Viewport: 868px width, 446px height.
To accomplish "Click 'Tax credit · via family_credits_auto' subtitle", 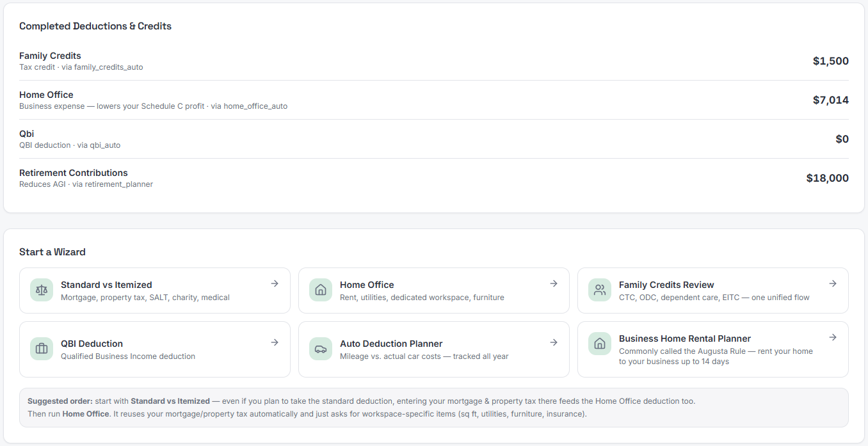I will click(x=81, y=67).
